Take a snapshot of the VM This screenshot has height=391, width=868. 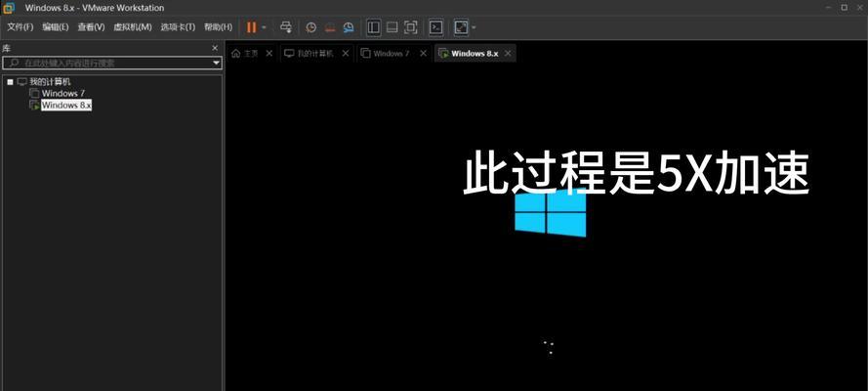coord(311,27)
